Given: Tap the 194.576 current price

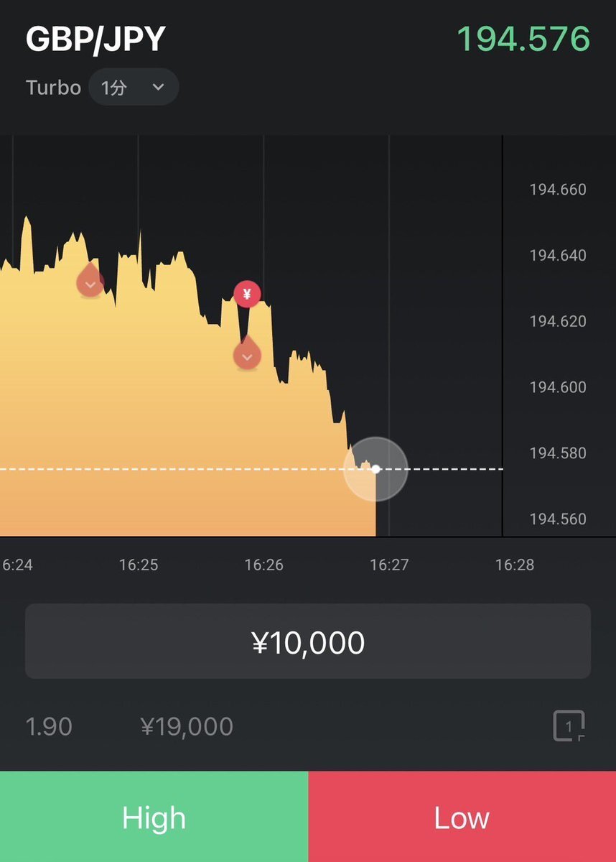Looking at the screenshot, I should tap(523, 39).
